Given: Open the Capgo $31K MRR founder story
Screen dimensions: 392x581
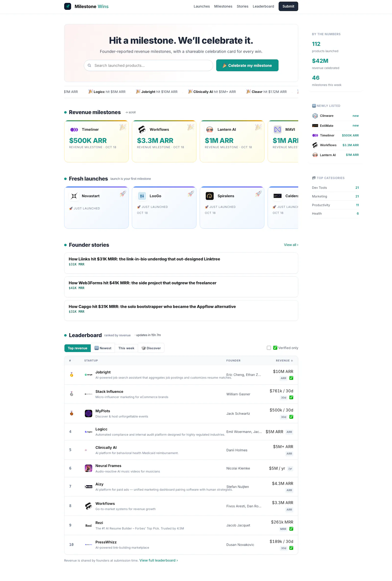Looking at the screenshot, I should [181, 311].
